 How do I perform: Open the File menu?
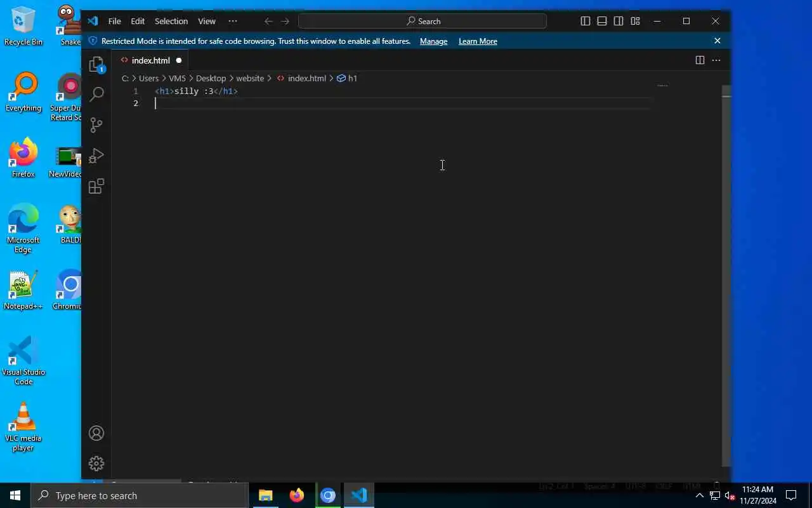[x=114, y=21]
